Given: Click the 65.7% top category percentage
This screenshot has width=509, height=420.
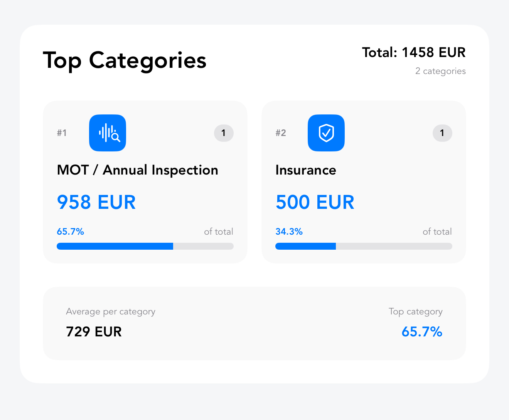Looking at the screenshot, I should (421, 331).
